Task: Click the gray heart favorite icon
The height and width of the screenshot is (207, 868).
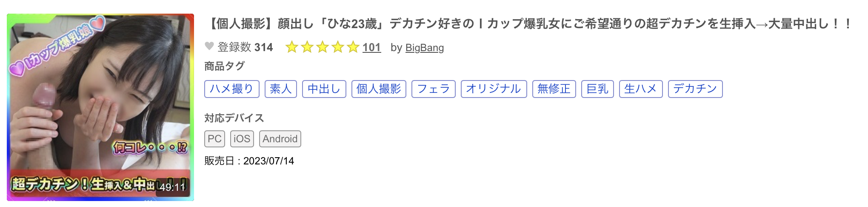Action: pos(209,46)
